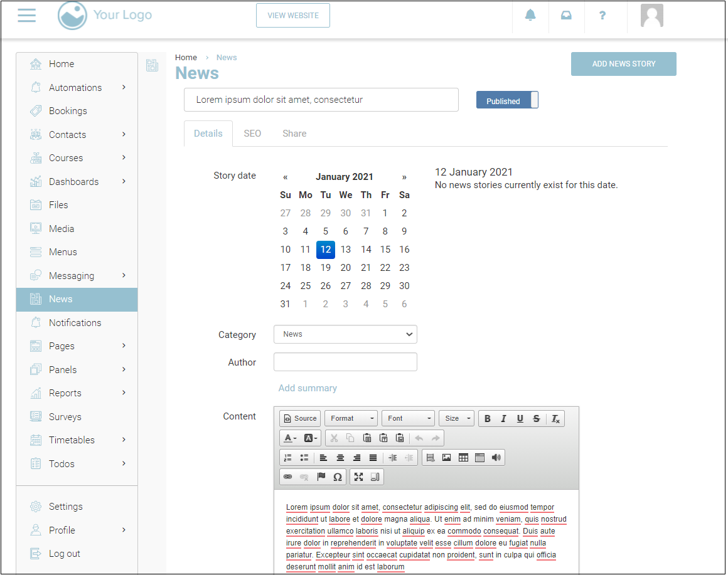Click the insert link icon
This screenshot has height=575, width=728.
(x=287, y=477)
